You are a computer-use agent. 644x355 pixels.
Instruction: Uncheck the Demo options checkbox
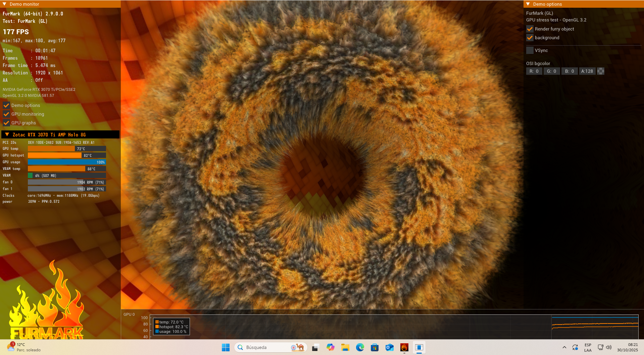pyautogui.click(x=6, y=105)
